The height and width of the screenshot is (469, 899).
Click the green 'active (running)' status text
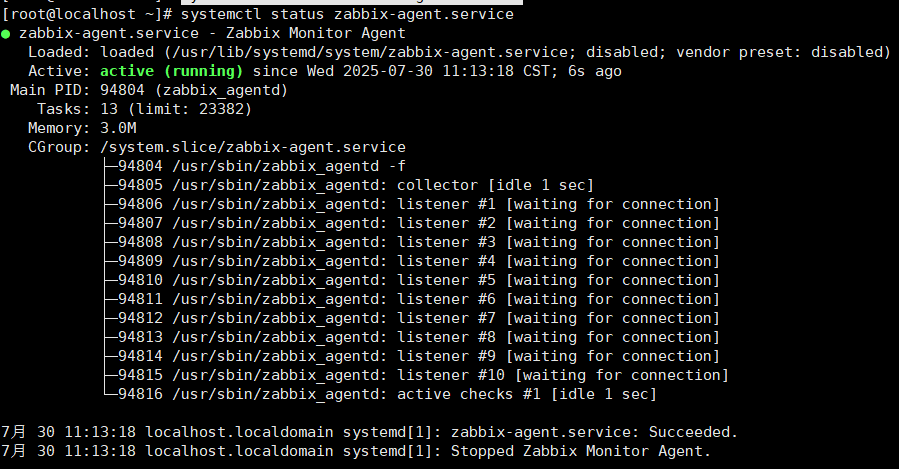coord(171,71)
